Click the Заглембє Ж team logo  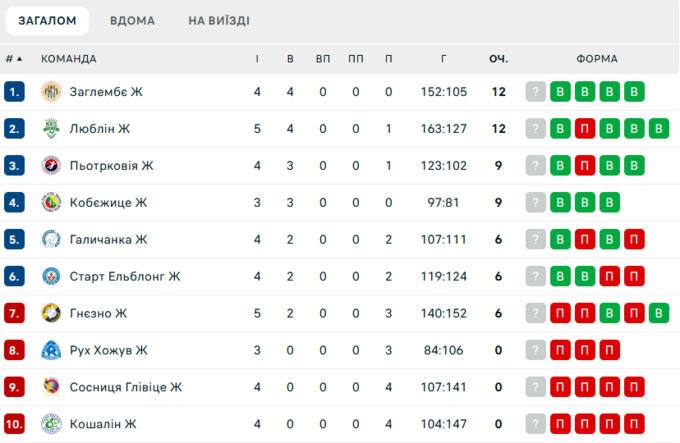pyautogui.click(x=51, y=92)
